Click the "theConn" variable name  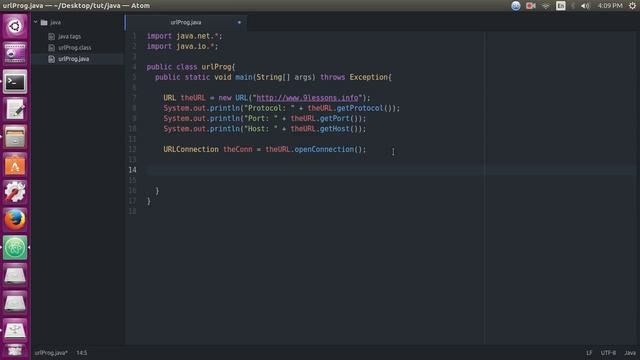click(x=238, y=149)
